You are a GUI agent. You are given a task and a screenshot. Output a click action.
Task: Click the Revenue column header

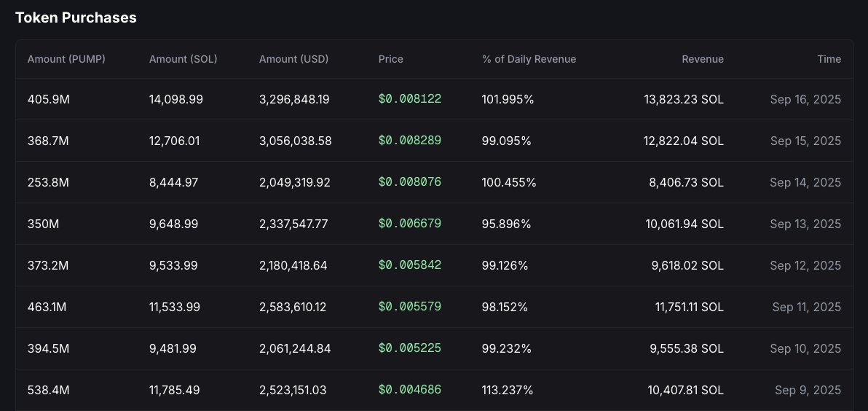click(703, 59)
